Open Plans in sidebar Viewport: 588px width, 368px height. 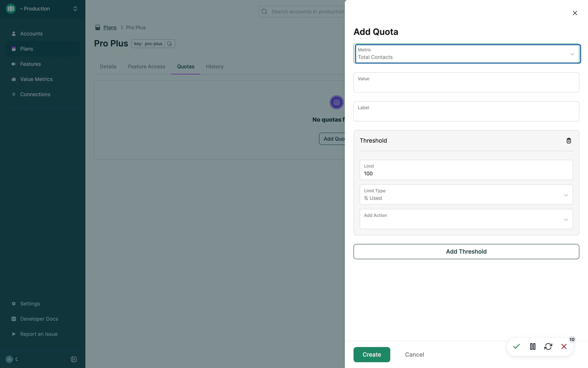click(x=43, y=49)
